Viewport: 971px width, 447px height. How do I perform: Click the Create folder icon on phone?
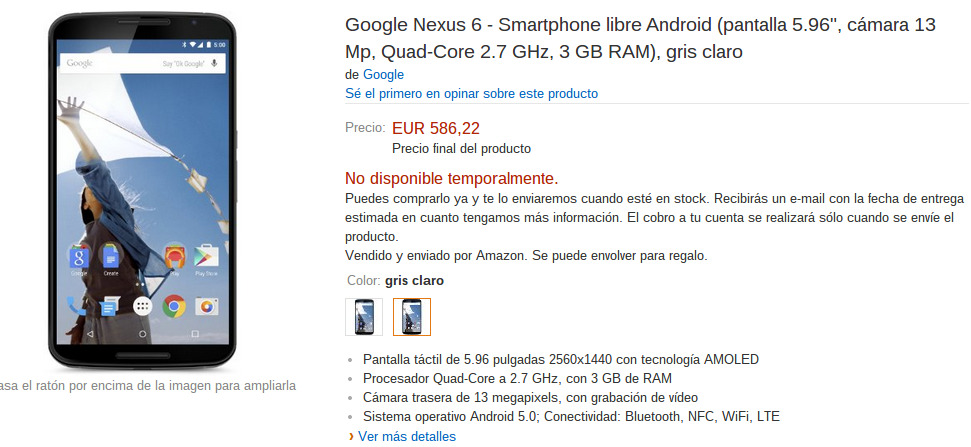111,256
